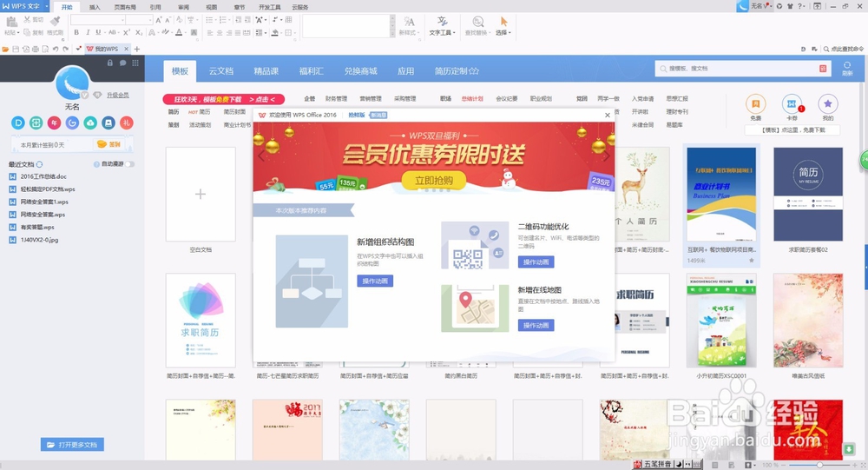Click 操作动画 button under 新增组织结构图
Viewport: 868px width, 470px height.
[375, 281]
